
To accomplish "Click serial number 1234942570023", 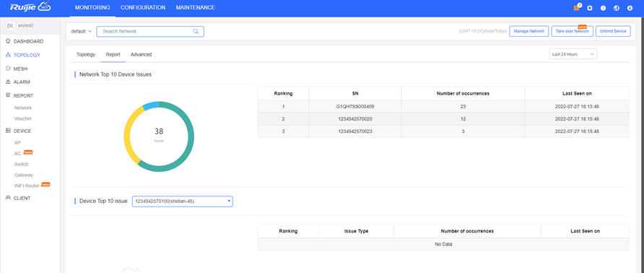I will [x=355, y=131].
